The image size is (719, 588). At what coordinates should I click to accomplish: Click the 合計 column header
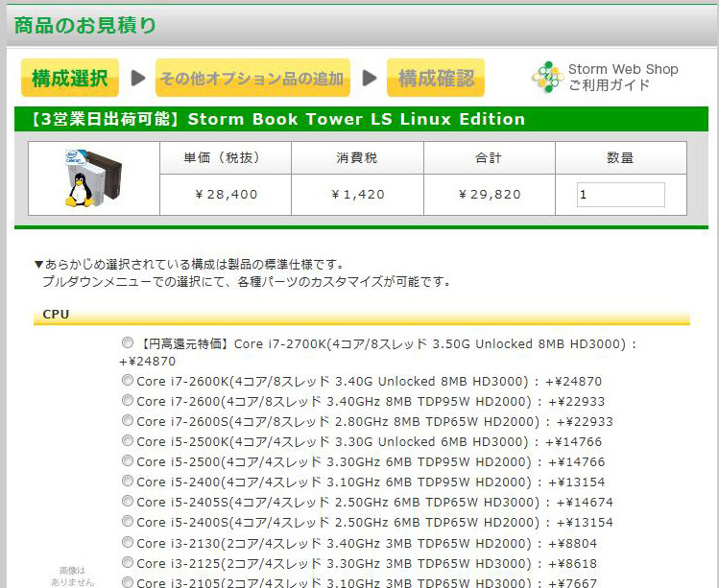point(490,157)
